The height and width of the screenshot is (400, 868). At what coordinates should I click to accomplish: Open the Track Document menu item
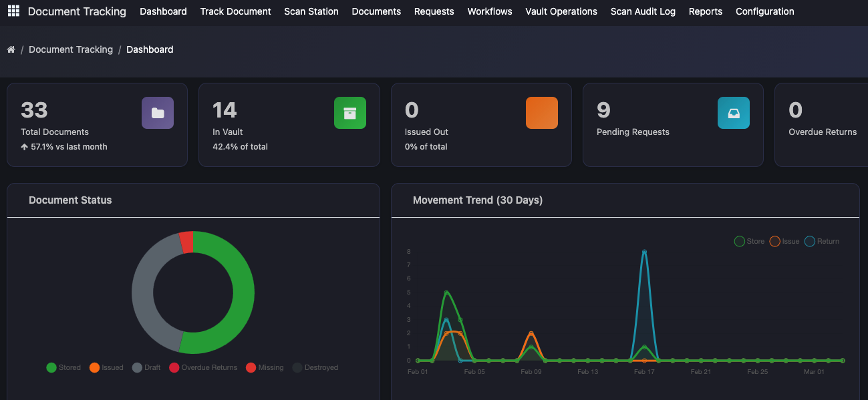235,11
